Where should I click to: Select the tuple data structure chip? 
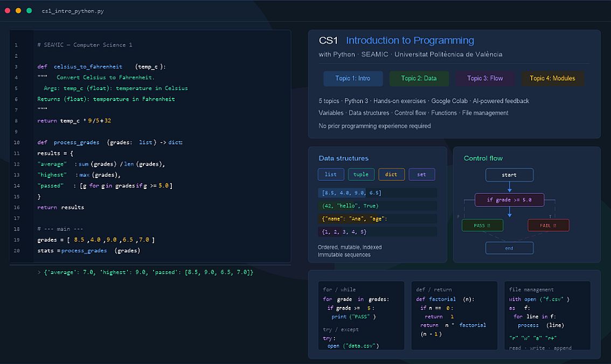tap(361, 174)
